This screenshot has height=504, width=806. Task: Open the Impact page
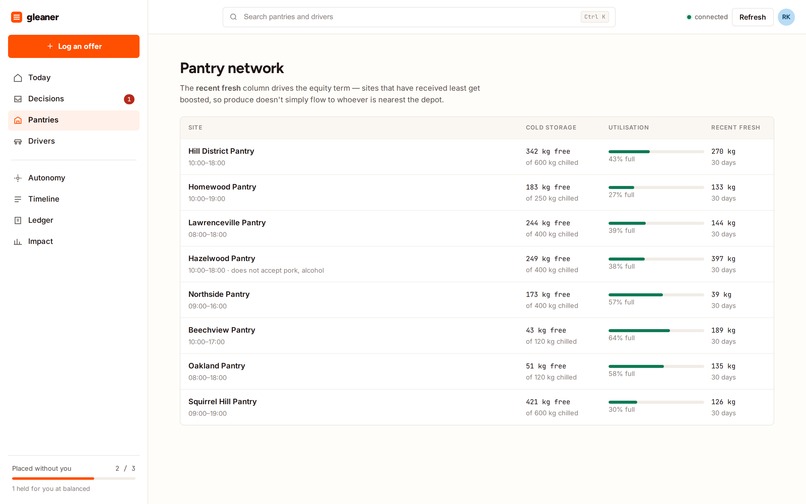[74, 241]
